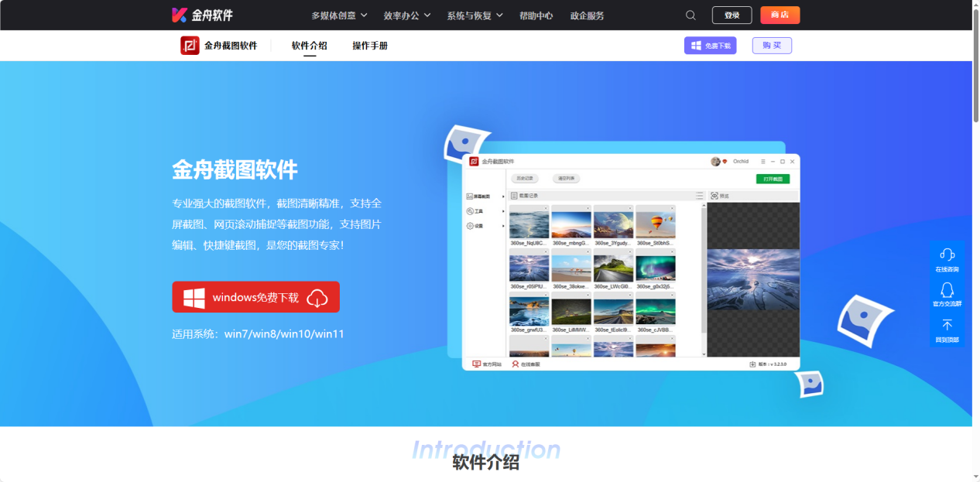The width and height of the screenshot is (980, 482).
Task: Click the 金舟软件 logo in the header
Action: click(x=204, y=15)
